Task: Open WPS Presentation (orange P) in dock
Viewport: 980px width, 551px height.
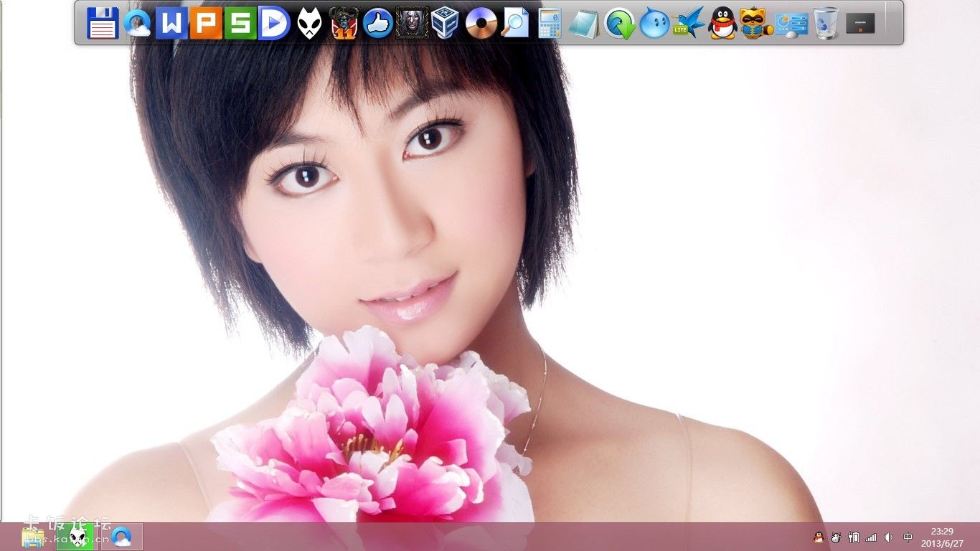Action: (x=206, y=23)
